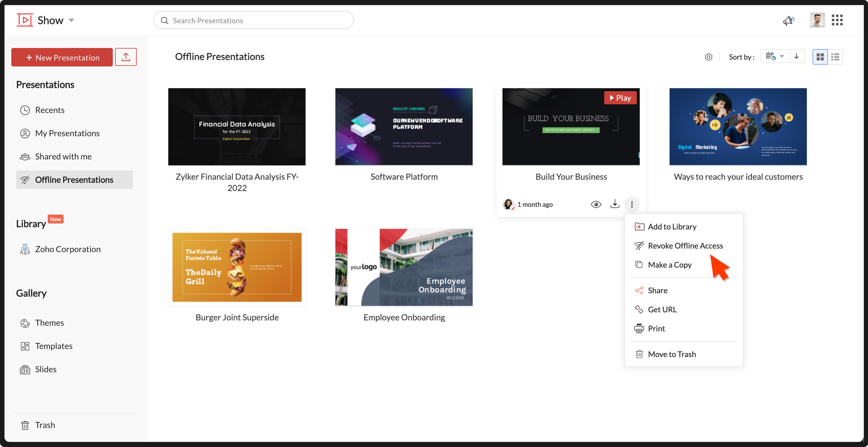Open the apps grid launcher icon
Screen dimensions: 868x447
pyautogui.click(x=837, y=20)
